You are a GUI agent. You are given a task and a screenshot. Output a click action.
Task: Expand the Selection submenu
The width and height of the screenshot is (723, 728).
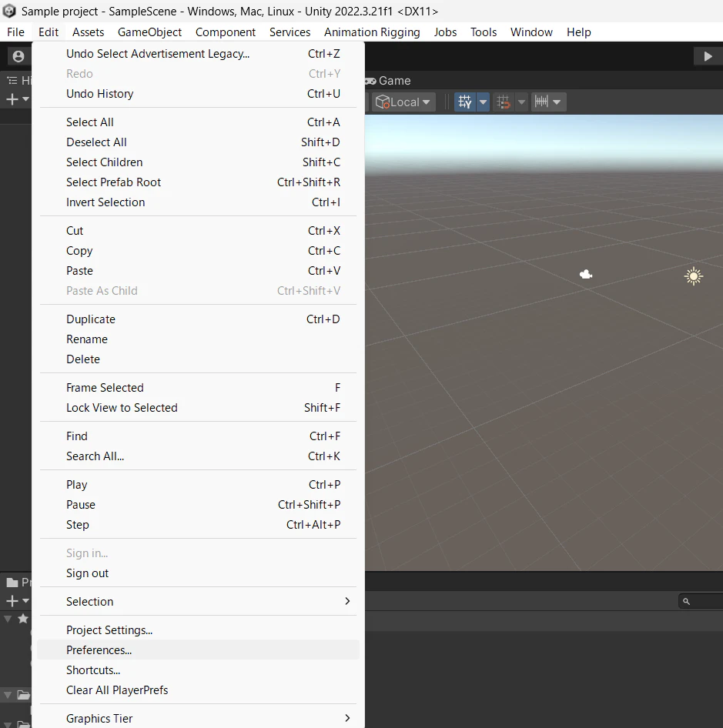tap(198, 601)
